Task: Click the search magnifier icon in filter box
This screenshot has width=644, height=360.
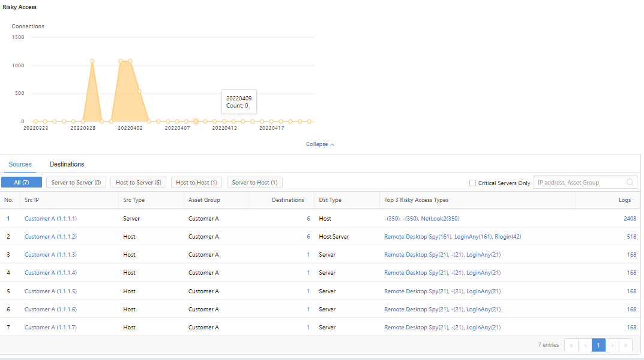Action: click(630, 182)
